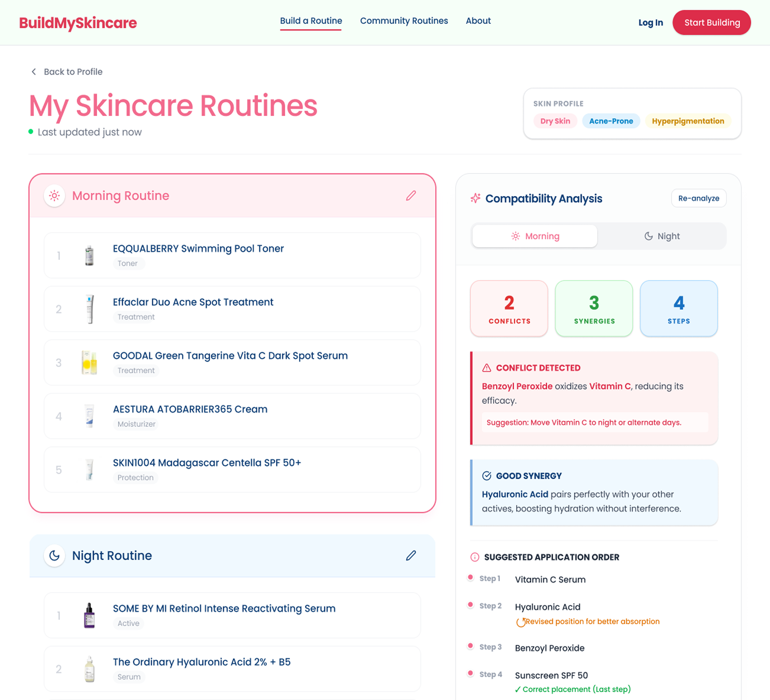Click the Night Routine edit pencil icon
The width and height of the screenshot is (770, 700).
(x=411, y=555)
